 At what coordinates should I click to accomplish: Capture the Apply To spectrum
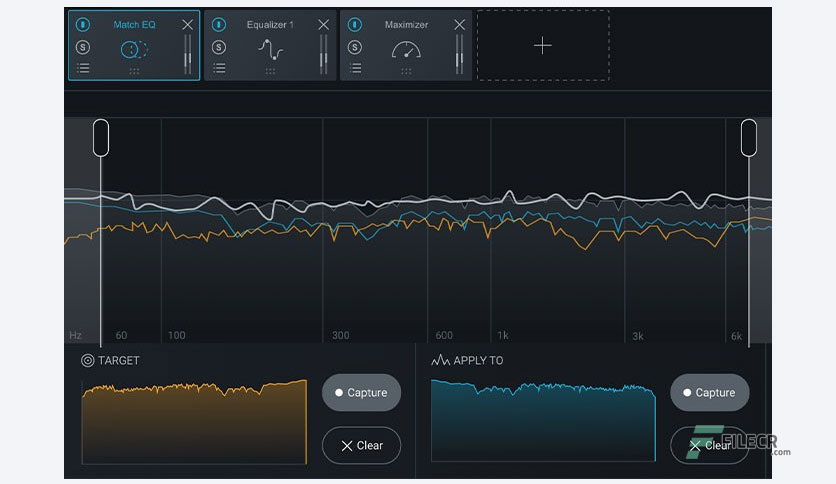pos(710,392)
